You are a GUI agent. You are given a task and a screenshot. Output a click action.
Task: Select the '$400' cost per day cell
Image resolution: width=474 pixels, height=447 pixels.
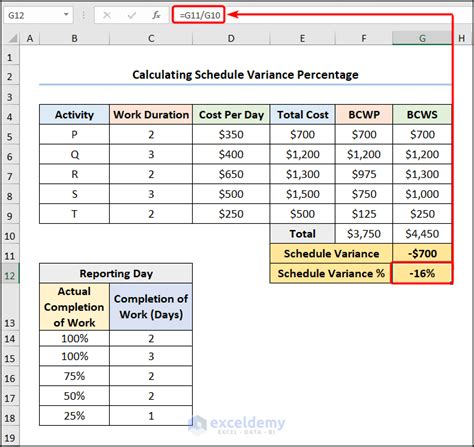pyautogui.click(x=231, y=154)
